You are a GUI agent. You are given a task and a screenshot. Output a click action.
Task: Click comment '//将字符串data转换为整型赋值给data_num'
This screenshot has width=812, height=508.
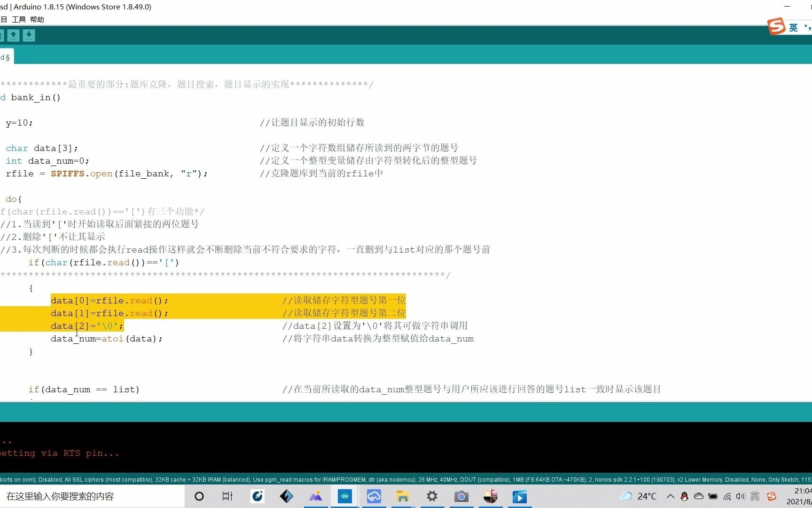(x=378, y=339)
